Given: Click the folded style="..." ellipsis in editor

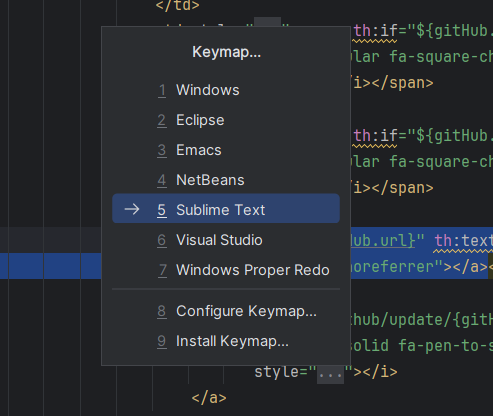Looking at the screenshot, I should pyautogui.click(x=330, y=374).
